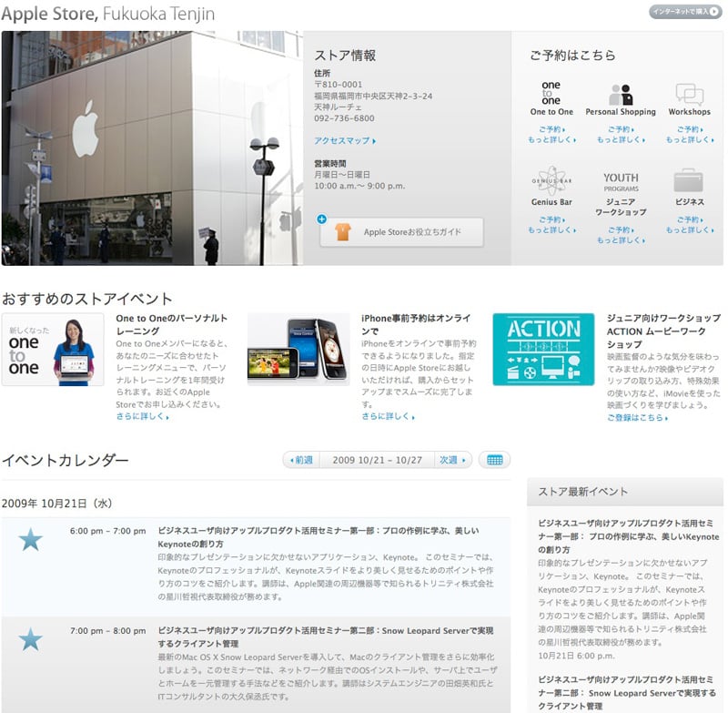Click the ACTION movie workshop thumbnail

tap(543, 350)
